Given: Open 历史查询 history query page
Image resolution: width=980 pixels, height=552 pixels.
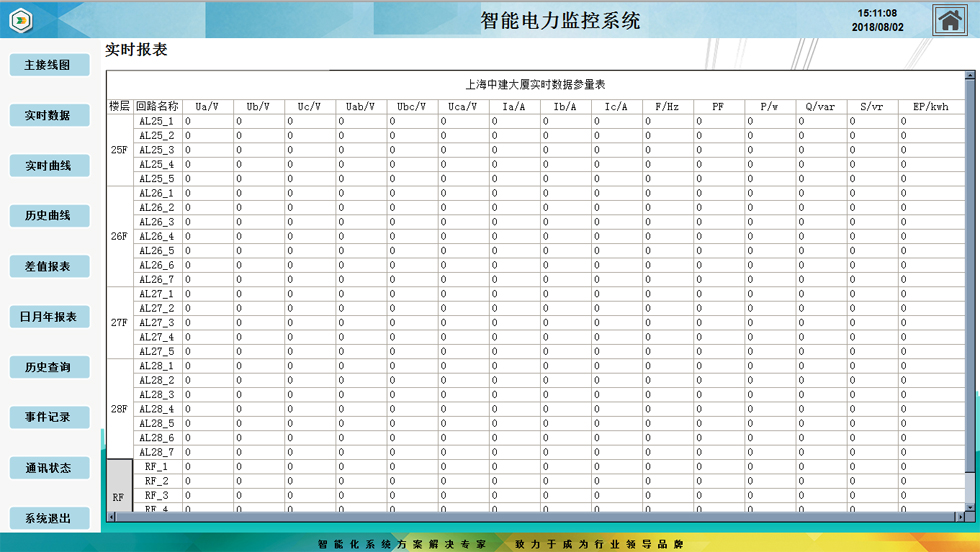Looking at the screenshot, I should point(49,368).
